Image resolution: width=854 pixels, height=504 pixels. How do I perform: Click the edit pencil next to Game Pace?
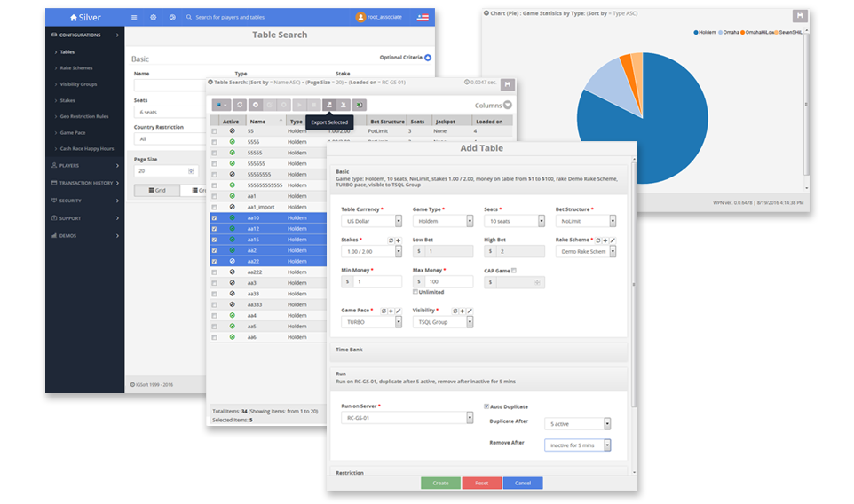tap(398, 311)
